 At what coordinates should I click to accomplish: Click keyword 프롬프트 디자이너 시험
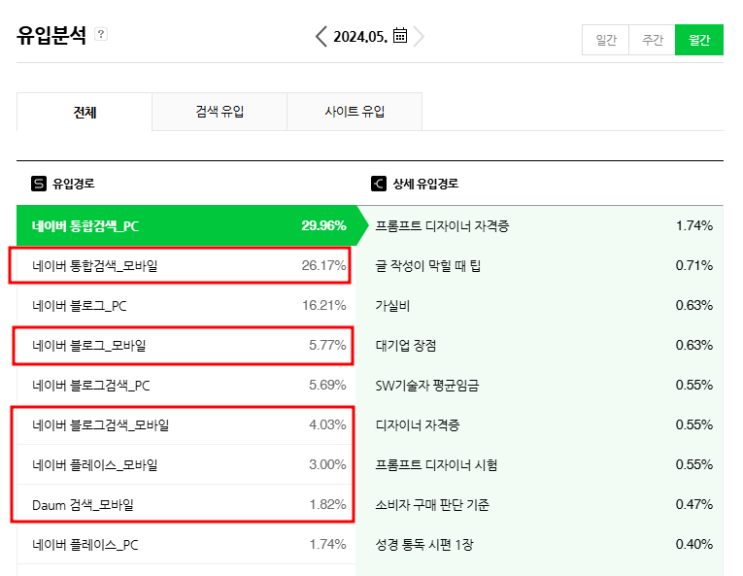tap(436, 465)
